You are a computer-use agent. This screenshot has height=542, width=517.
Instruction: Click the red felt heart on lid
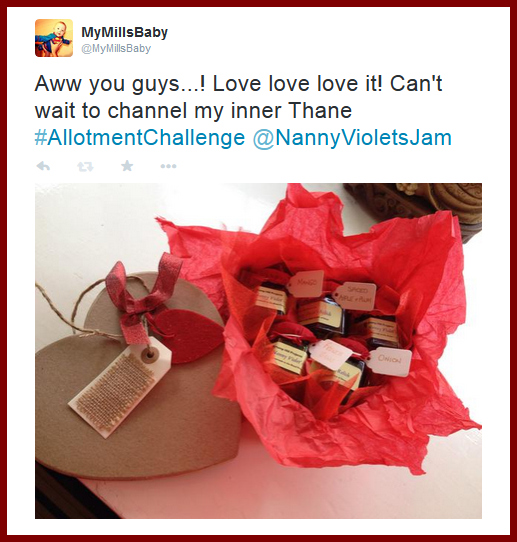click(188, 335)
